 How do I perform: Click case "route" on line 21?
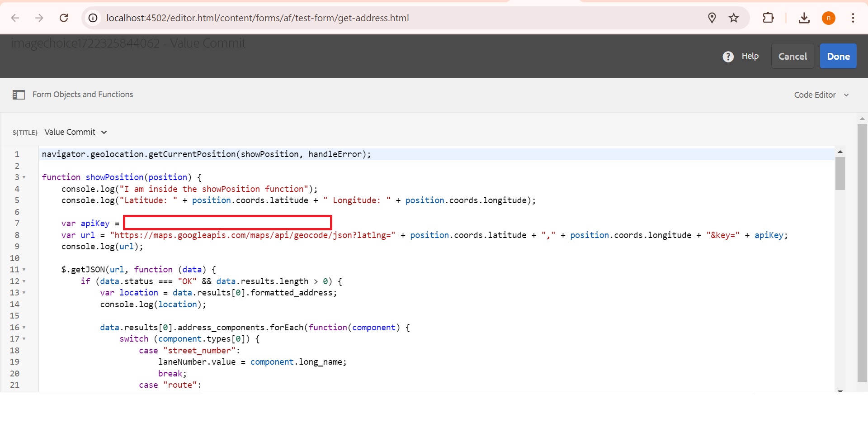tap(170, 385)
